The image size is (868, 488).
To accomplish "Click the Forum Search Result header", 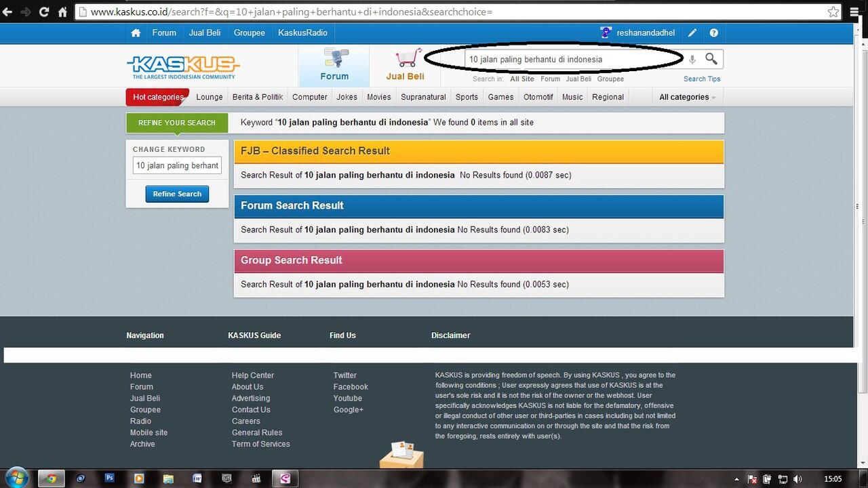I will coord(479,206).
